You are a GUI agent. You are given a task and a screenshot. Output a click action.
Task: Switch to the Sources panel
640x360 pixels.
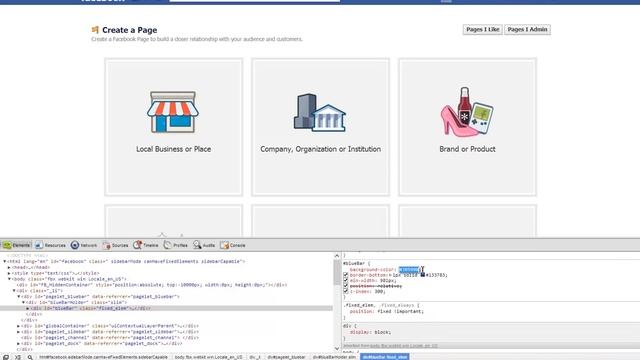[x=116, y=245]
